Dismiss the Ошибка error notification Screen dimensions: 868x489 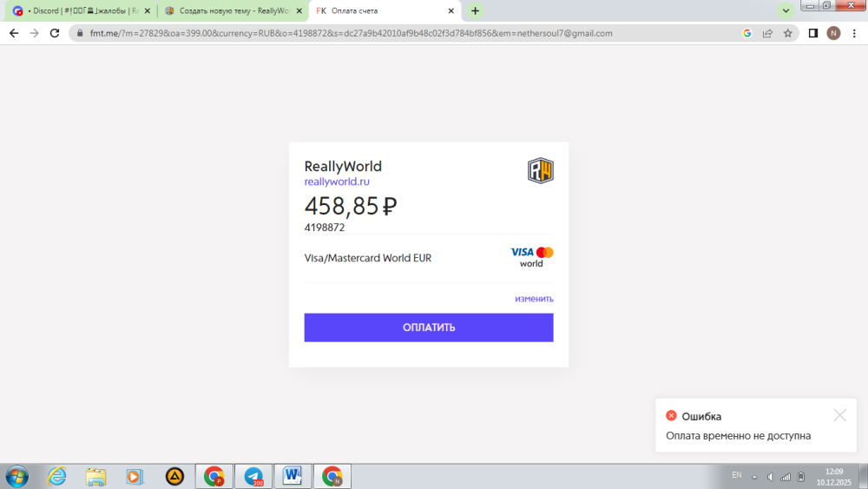[839, 415]
